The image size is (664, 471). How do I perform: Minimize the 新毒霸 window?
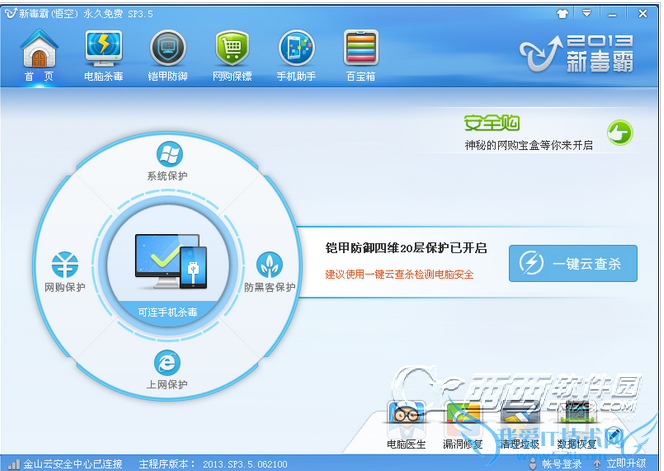click(x=612, y=14)
